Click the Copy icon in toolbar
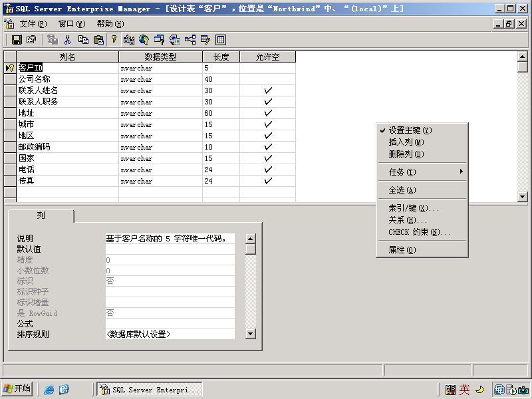Screen dimensions: 532x399 tap(83, 40)
